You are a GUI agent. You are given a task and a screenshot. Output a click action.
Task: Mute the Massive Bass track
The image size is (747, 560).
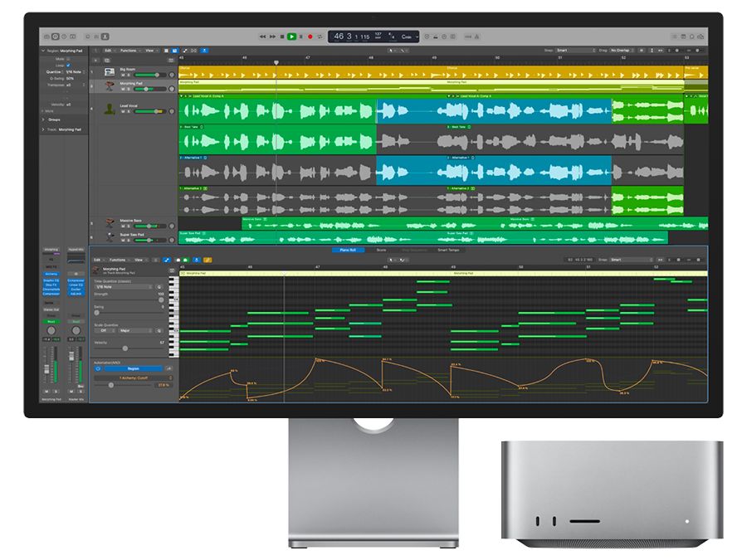pyautogui.click(x=123, y=226)
